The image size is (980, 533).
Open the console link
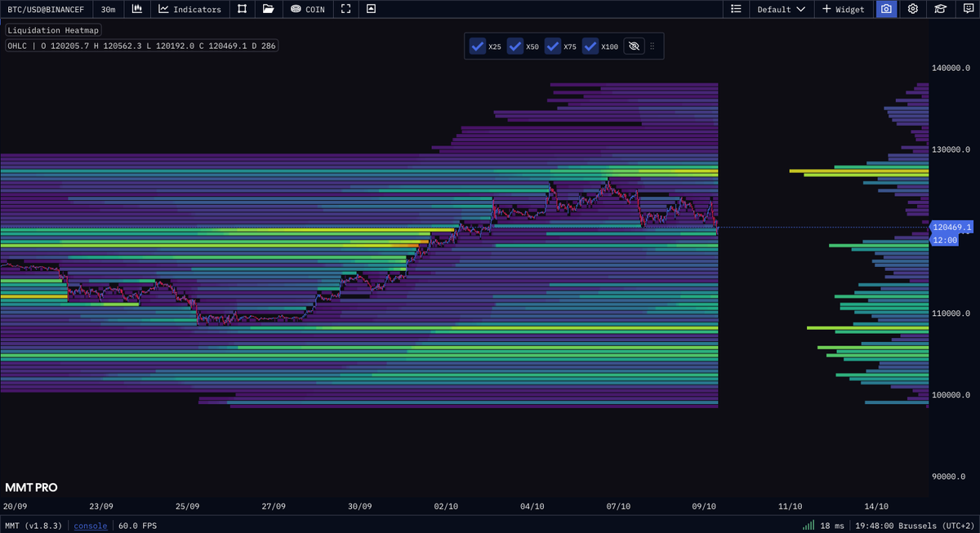91,526
